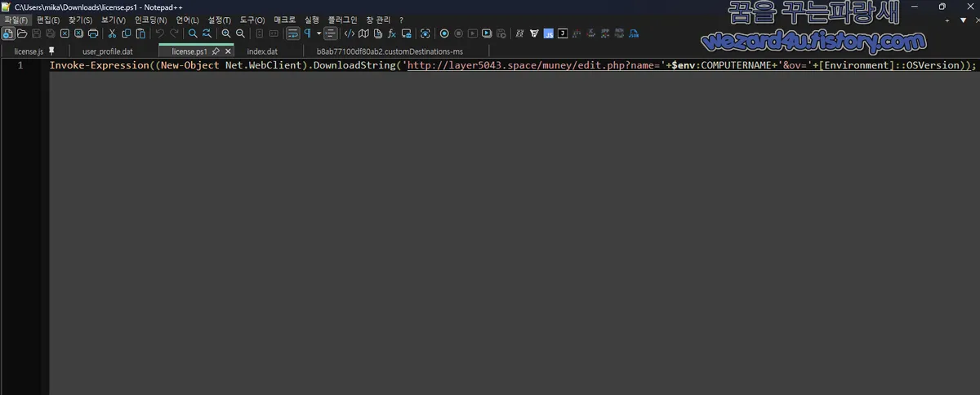Cut selection with scissors icon
Screen dimensions: 980x395
click(x=112, y=33)
